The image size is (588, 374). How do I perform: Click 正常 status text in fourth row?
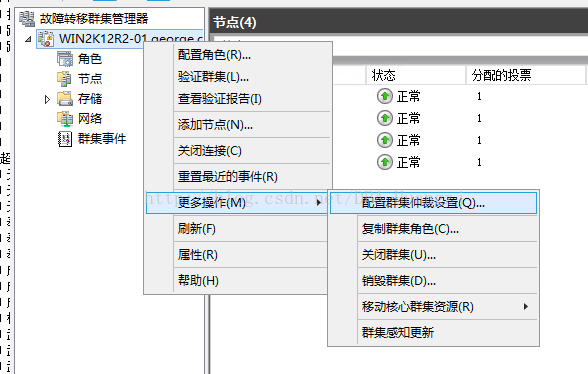tap(408, 162)
